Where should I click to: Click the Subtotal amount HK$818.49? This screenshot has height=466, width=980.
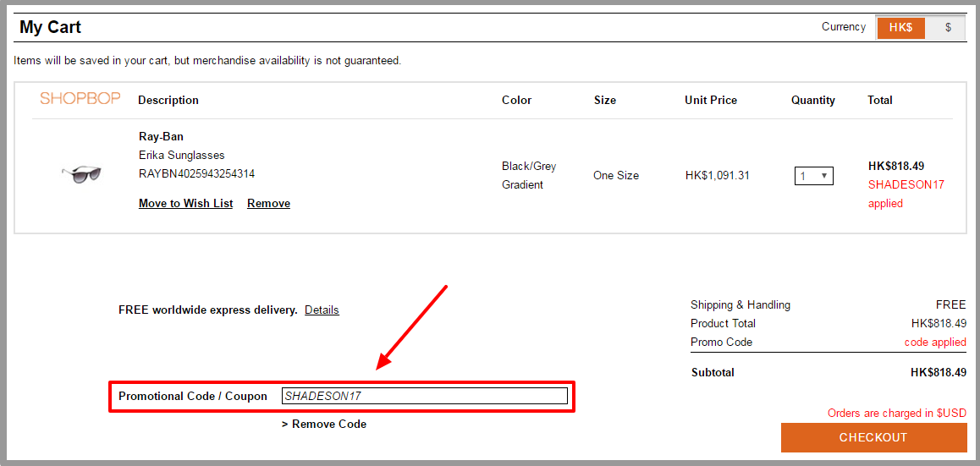click(x=939, y=373)
